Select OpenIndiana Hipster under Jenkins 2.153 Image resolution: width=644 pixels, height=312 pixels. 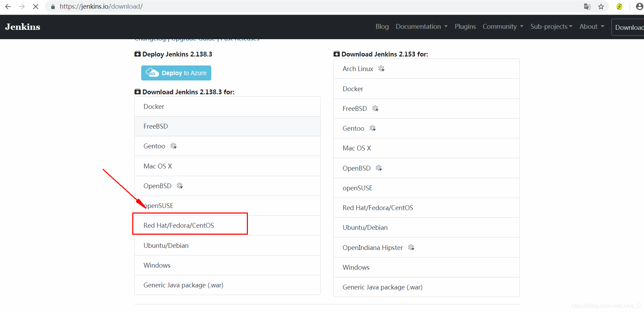[427, 248]
